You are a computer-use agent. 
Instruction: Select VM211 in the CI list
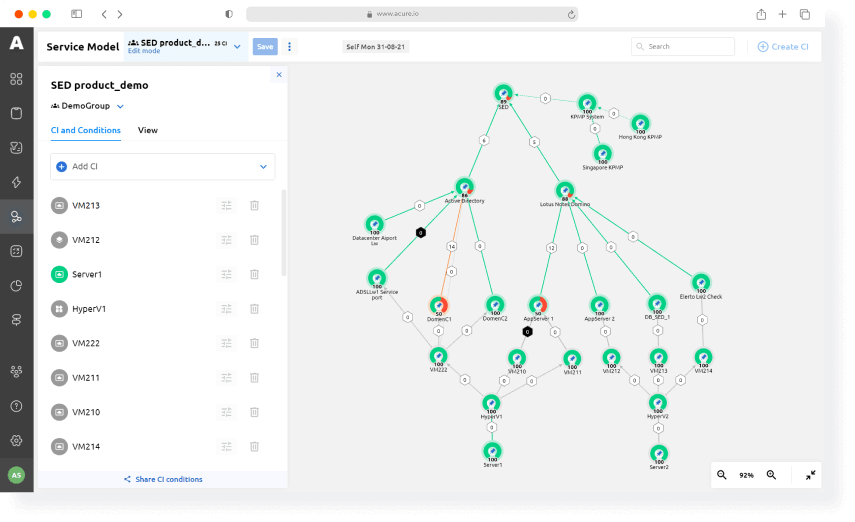(x=86, y=377)
